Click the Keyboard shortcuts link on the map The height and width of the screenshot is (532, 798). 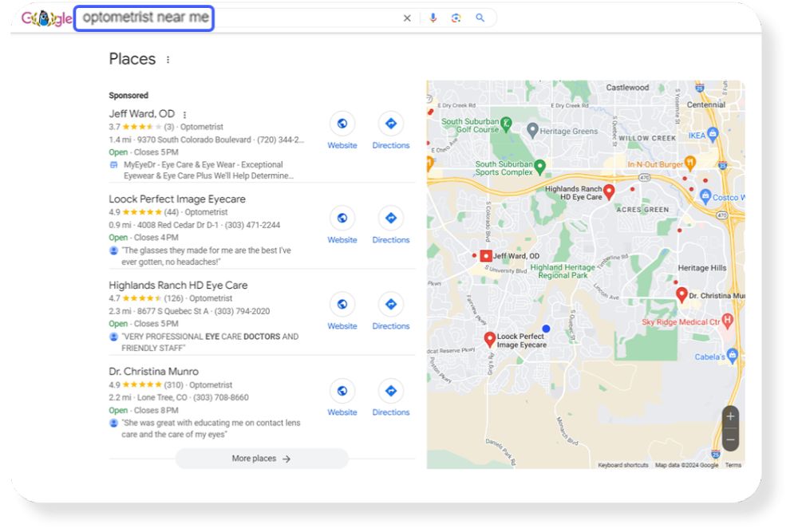coord(623,465)
